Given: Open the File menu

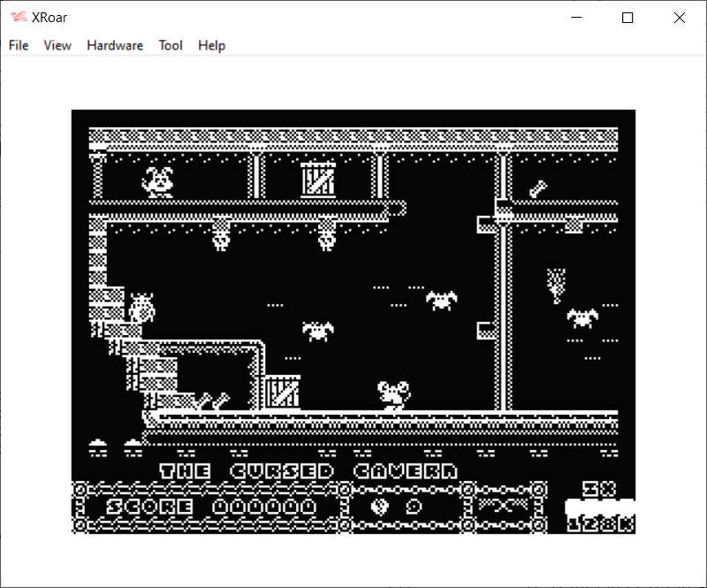Looking at the screenshot, I should click(x=19, y=45).
